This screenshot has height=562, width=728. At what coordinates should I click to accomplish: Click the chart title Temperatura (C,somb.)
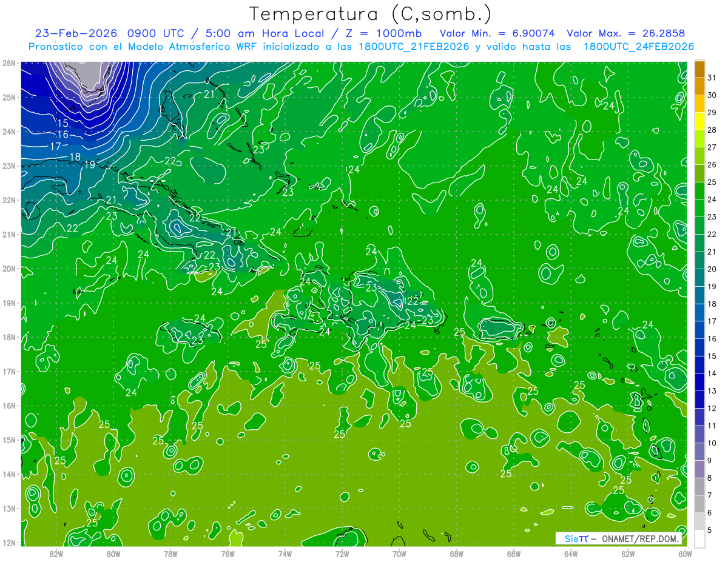click(371, 13)
